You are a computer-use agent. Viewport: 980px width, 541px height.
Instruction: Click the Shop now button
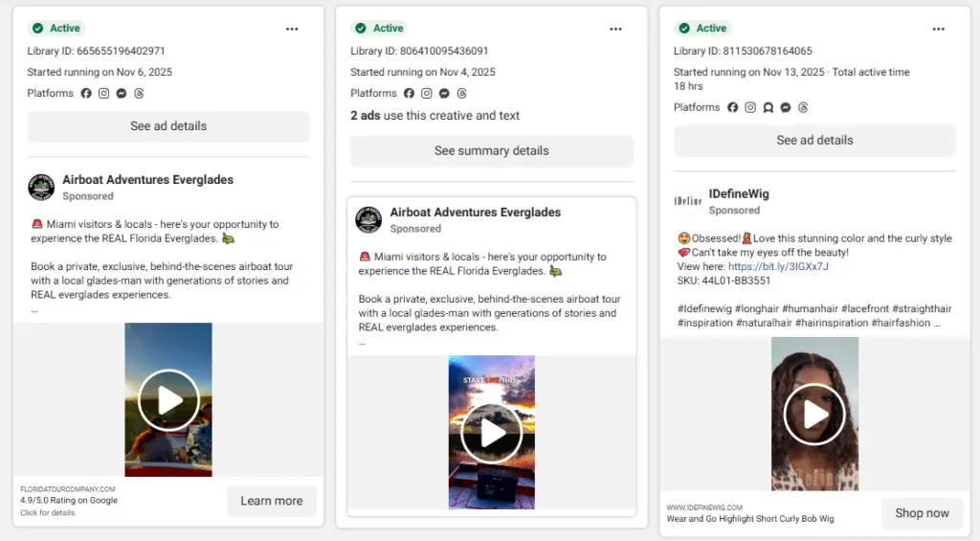[x=922, y=513]
